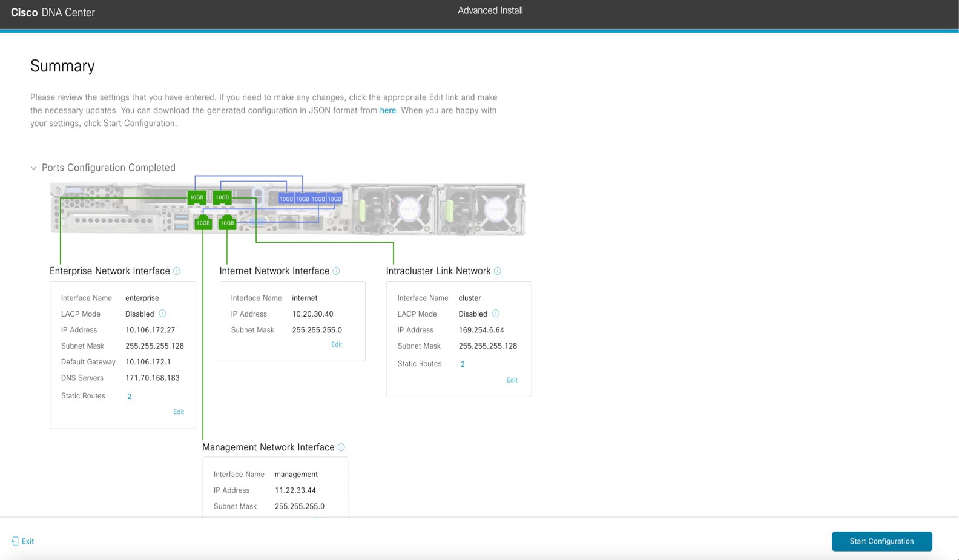Screen dimensions: 959x560
Task: Click the leftmost blue 10GB port
Action: pyautogui.click(x=286, y=199)
